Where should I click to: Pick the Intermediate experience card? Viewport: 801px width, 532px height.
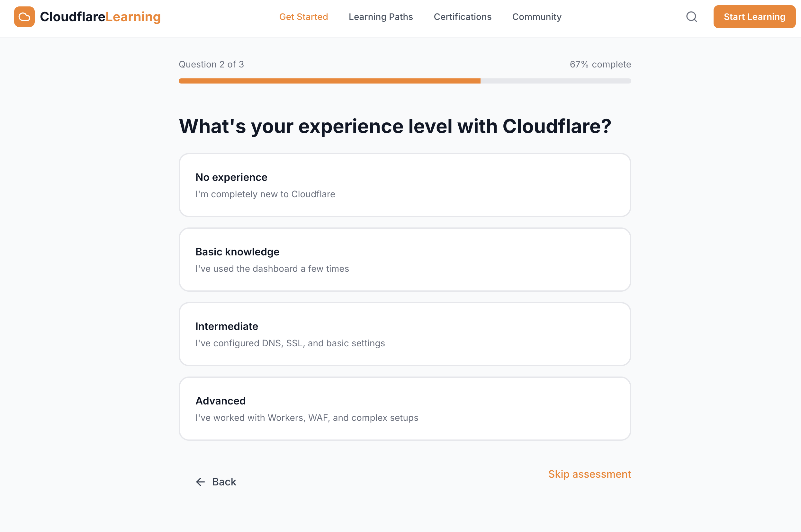pos(405,334)
